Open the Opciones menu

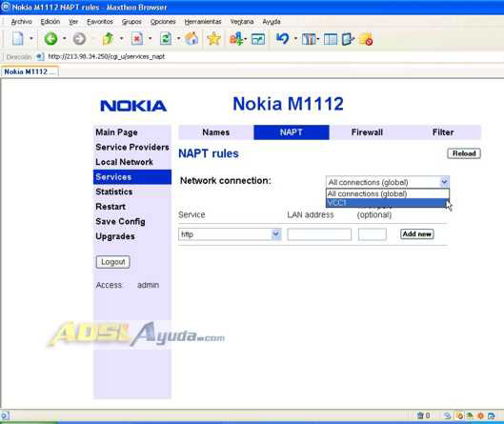point(163,22)
